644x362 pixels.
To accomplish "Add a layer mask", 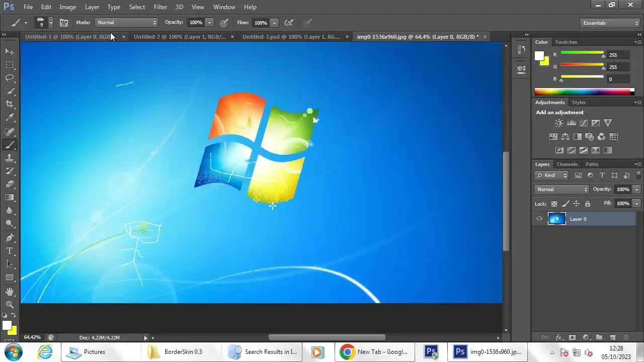I will (572, 337).
